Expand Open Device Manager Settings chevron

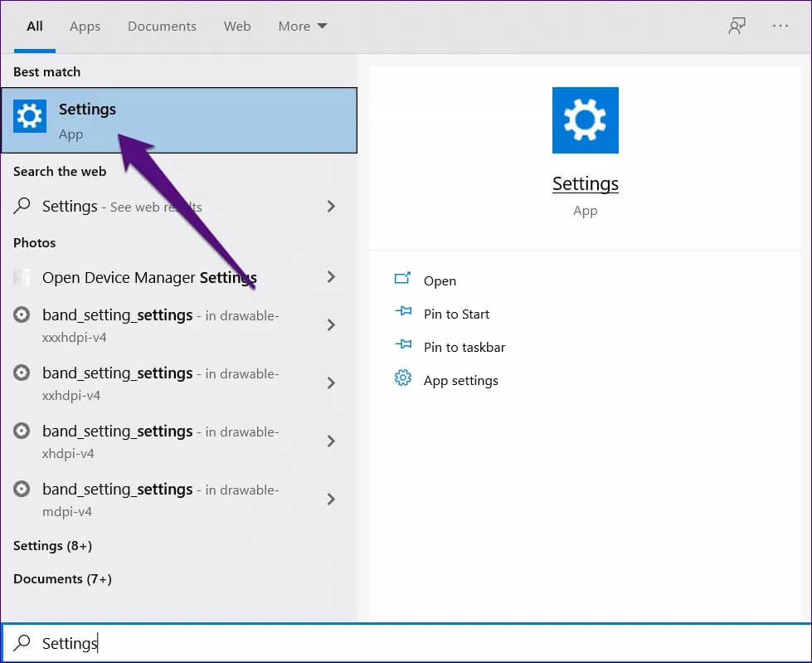tap(332, 276)
